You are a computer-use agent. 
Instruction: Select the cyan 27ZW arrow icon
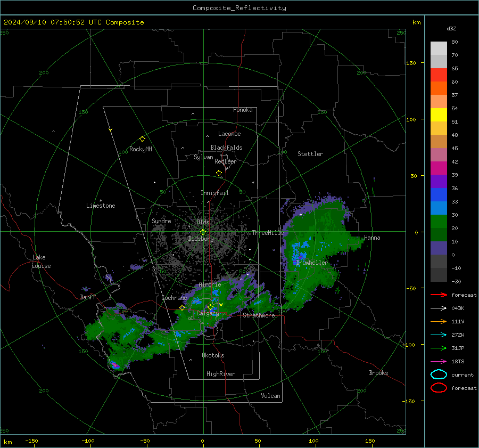coord(439,335)
